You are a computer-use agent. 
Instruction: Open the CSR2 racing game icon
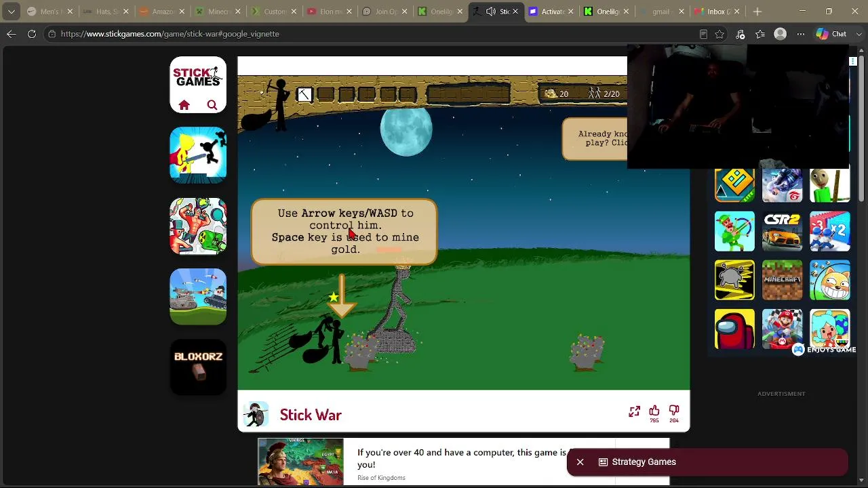pos(782,231)
